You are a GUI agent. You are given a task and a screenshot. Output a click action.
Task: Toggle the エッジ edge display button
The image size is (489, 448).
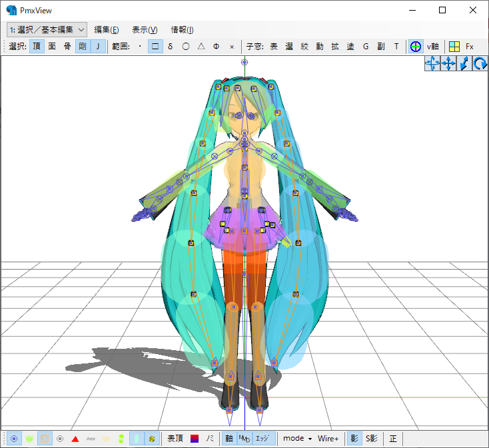pos(264,439)
